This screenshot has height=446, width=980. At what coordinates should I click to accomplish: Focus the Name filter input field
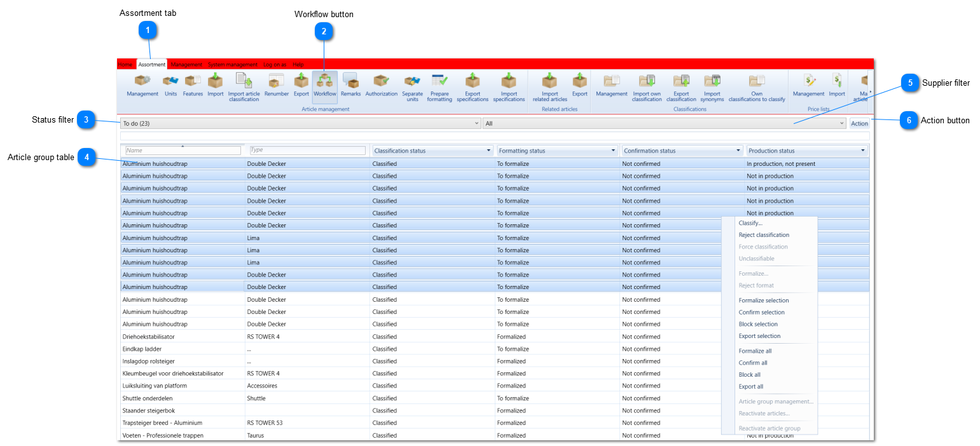click(183, 151)
